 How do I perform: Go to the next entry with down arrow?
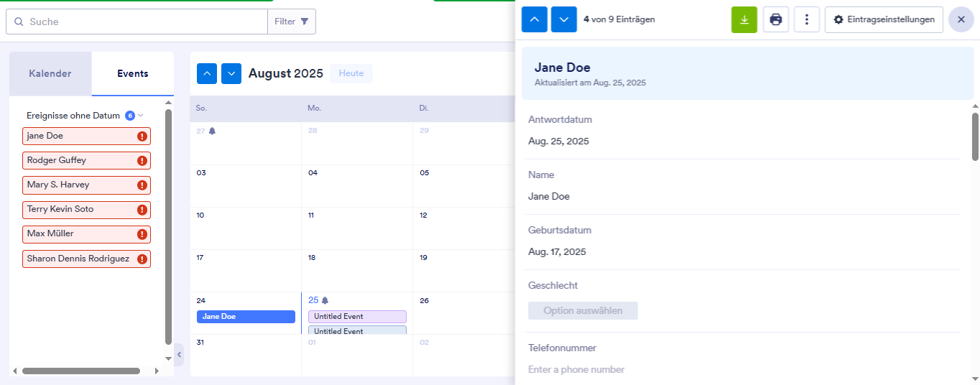pyautogui.click(x=564, y=19)
